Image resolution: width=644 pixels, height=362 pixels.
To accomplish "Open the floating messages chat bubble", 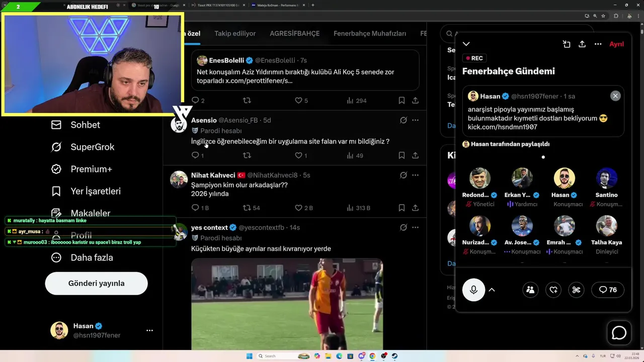I will [619, 332].
